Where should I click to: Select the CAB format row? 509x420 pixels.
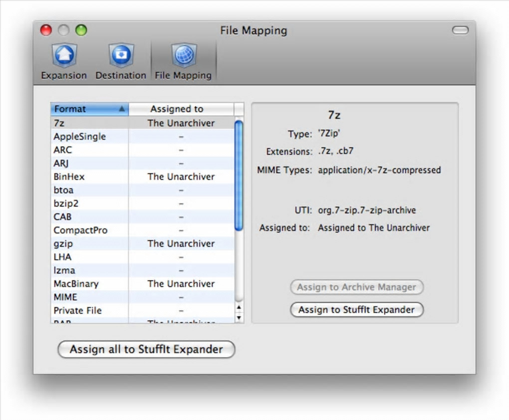(142, 217)
